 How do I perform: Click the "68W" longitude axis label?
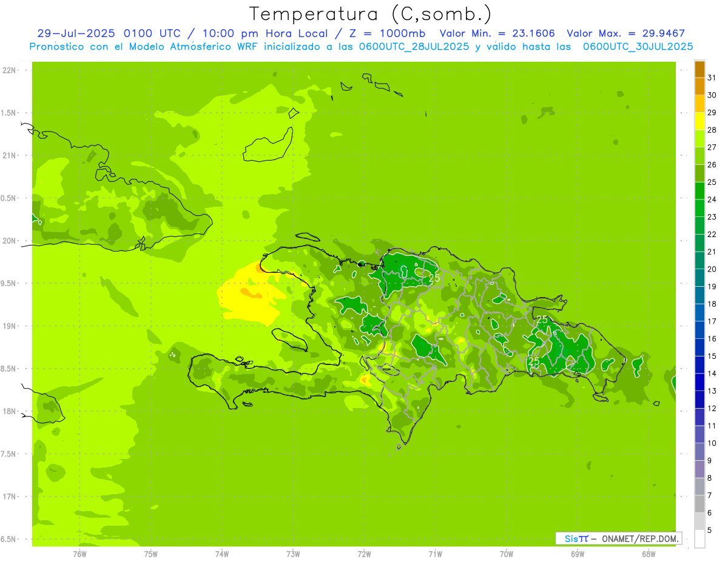pos(649,554)
